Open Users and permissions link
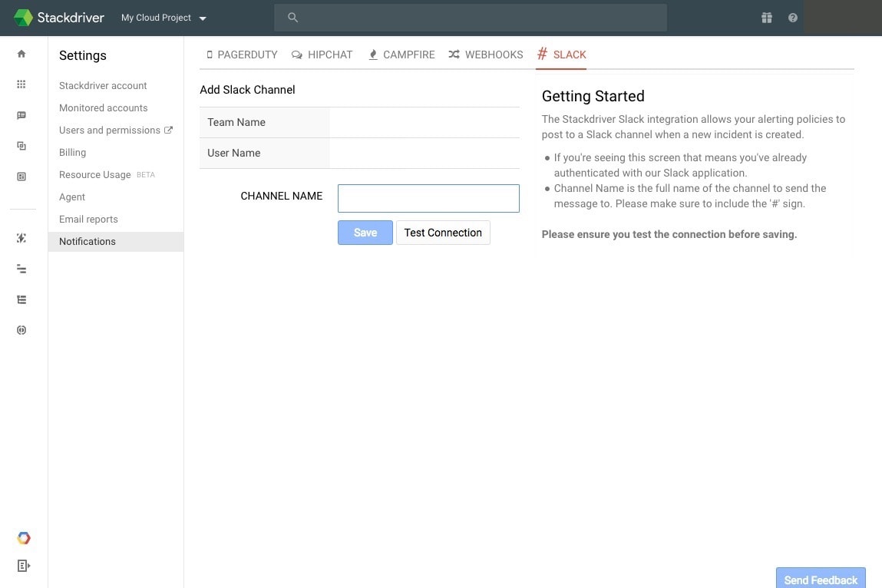Image resolution: width=882 pixels, height=588 pixels. coord(110,130)
